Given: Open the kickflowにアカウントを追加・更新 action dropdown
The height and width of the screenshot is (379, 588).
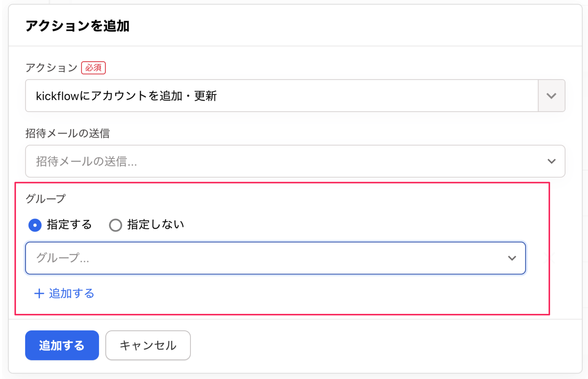Looking at the screenshot, I should (281, 96).
